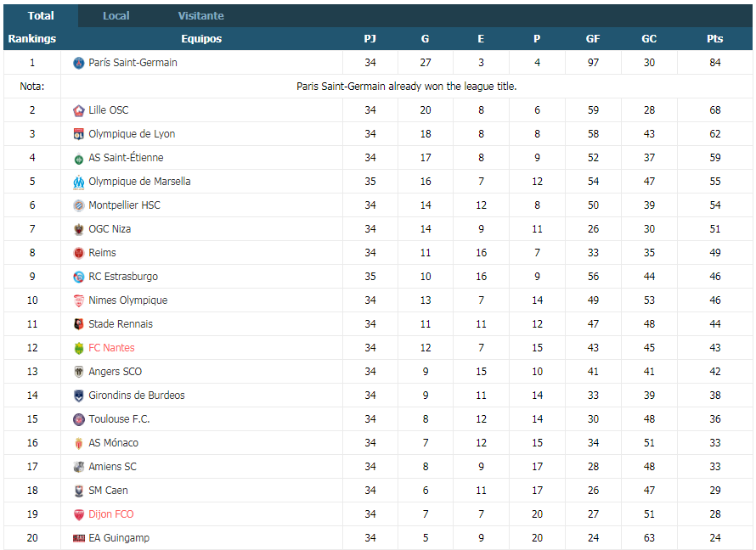Click the Olympique de Marsella crest icon
Image resolution: width=756 pixels, height=550 pixels.
pos(79,182)
